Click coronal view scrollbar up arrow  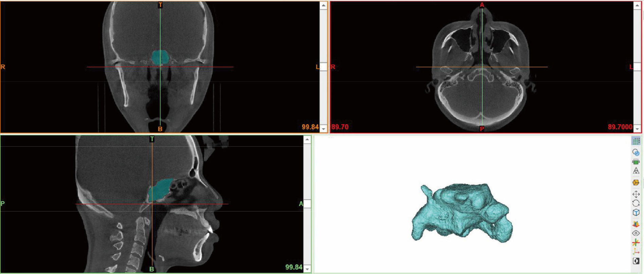(x=323, y=5)
